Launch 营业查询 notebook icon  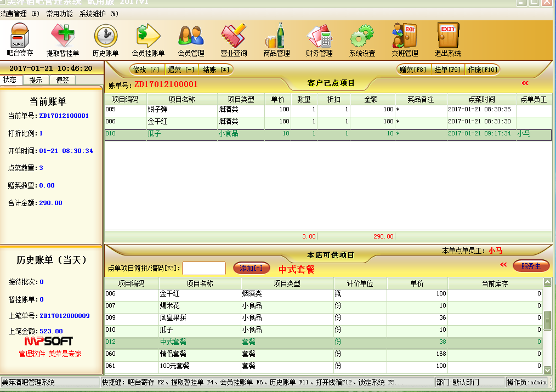tap(234, 39)
